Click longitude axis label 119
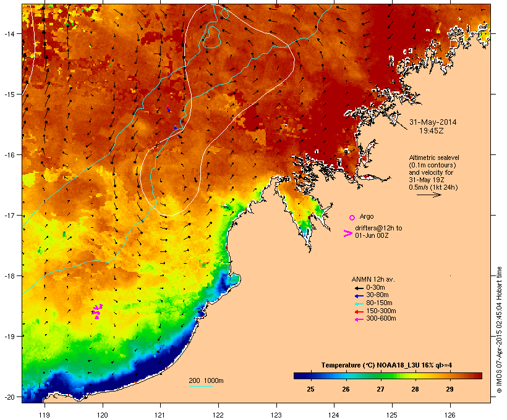 (45, 415)
